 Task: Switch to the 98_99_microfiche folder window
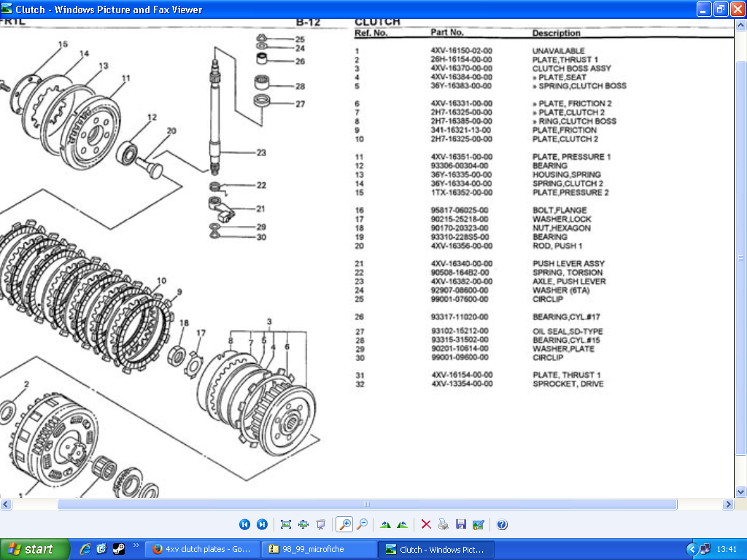[x=320, y=549]
